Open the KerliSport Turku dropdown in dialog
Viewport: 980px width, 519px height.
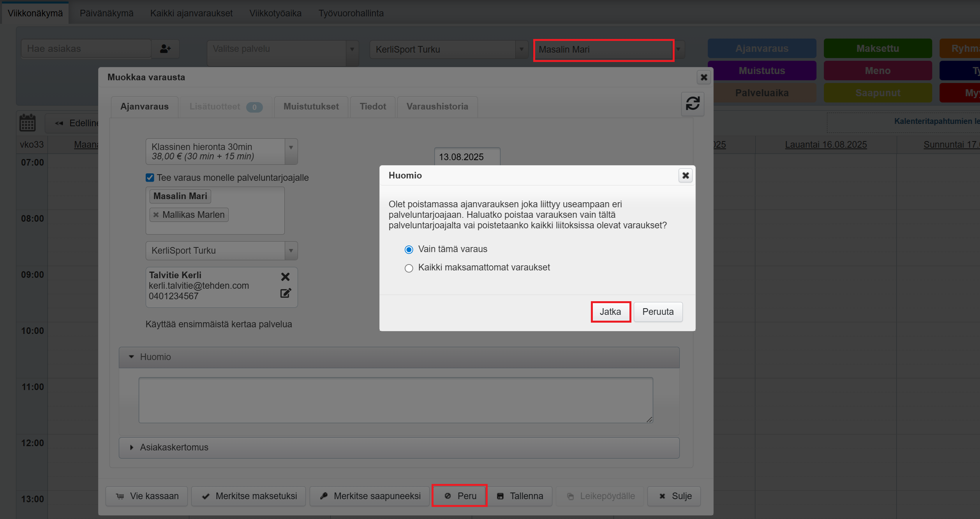[291, 251]
